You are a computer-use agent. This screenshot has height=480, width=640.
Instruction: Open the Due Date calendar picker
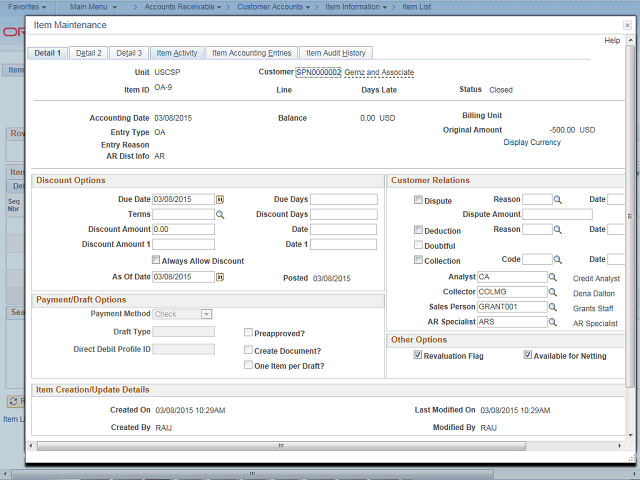coord(220,200)
